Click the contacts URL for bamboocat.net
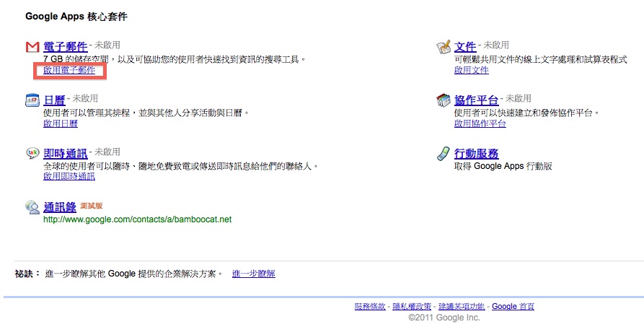644x327 pixels. pos(138,219)
